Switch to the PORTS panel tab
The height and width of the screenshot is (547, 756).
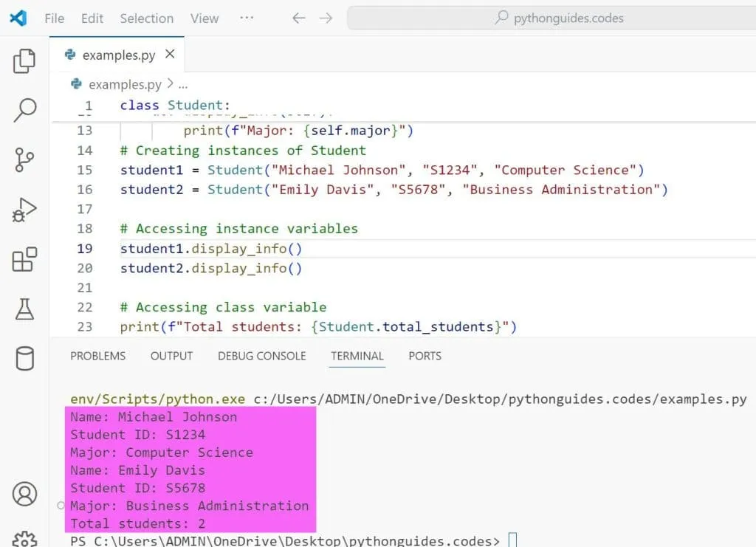pyautogui.click(x=425, y=356)
